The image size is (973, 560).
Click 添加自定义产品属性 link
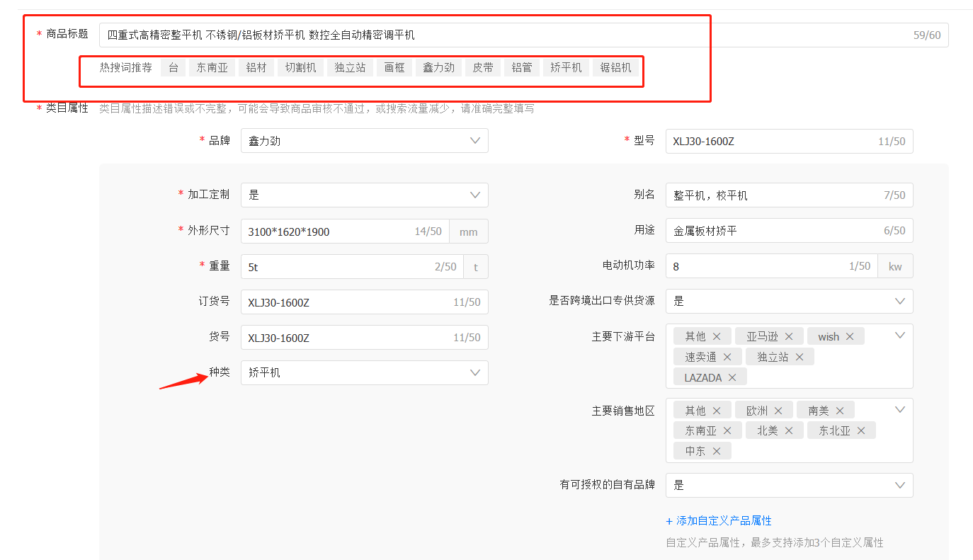pyautogui.click(x=719, y=520)
